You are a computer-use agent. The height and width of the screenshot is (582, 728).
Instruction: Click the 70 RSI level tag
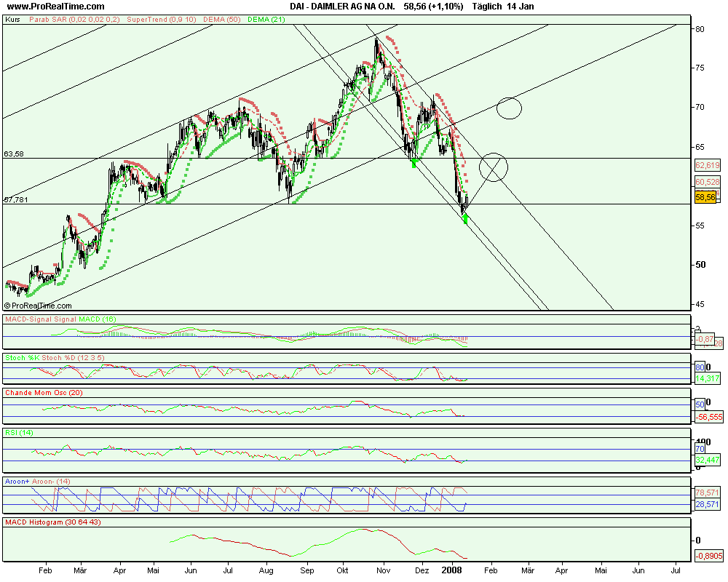pos(700,449)
